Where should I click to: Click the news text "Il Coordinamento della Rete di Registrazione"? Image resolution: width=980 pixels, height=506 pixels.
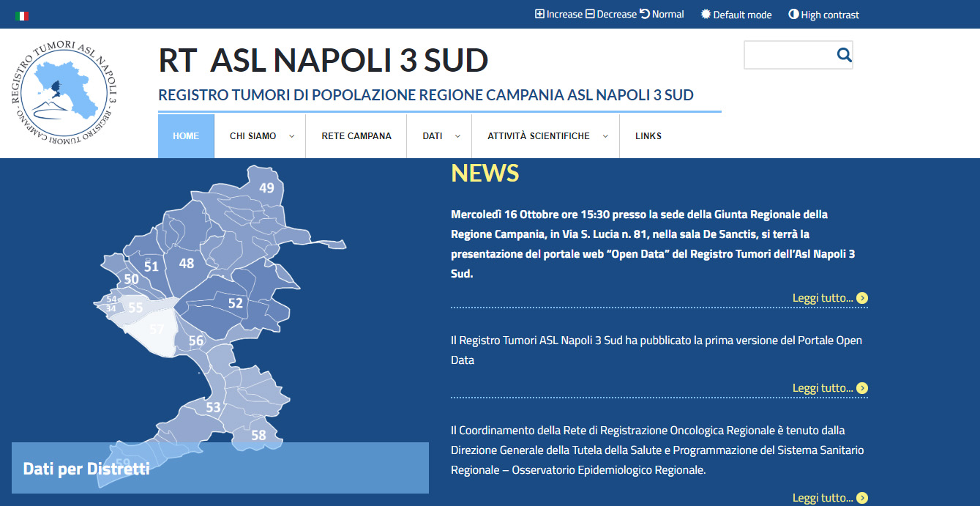(657, 450)
